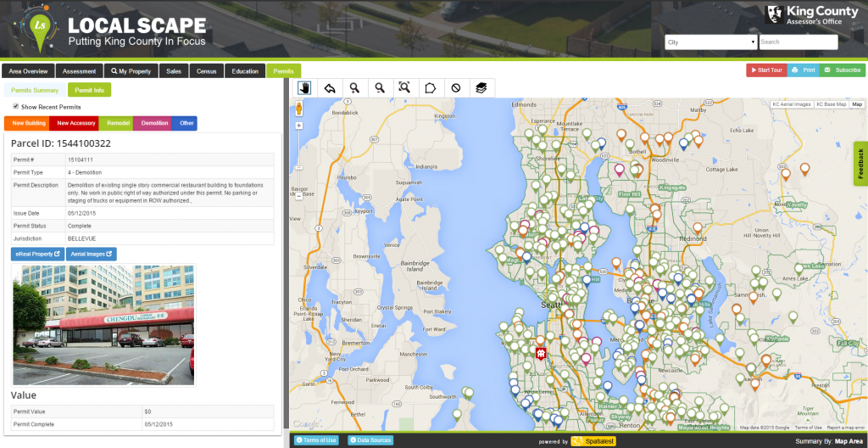Image resolution: width=868 pixels, height=448 pixels.
Task: Open the Feedback side tab
Action: coord(861,164)
